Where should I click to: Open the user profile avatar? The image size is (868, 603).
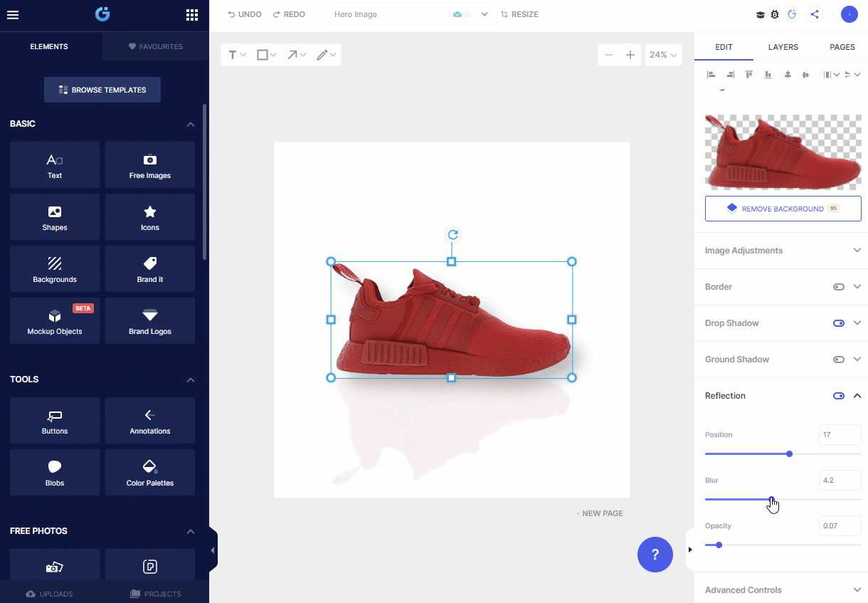850,14
